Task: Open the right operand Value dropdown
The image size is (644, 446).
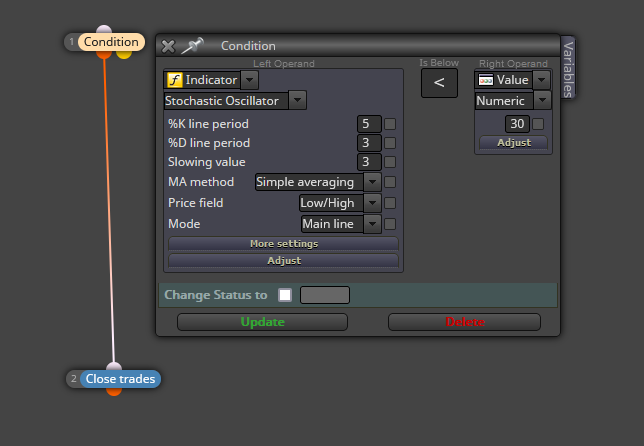Action: [x=542, y=80]
